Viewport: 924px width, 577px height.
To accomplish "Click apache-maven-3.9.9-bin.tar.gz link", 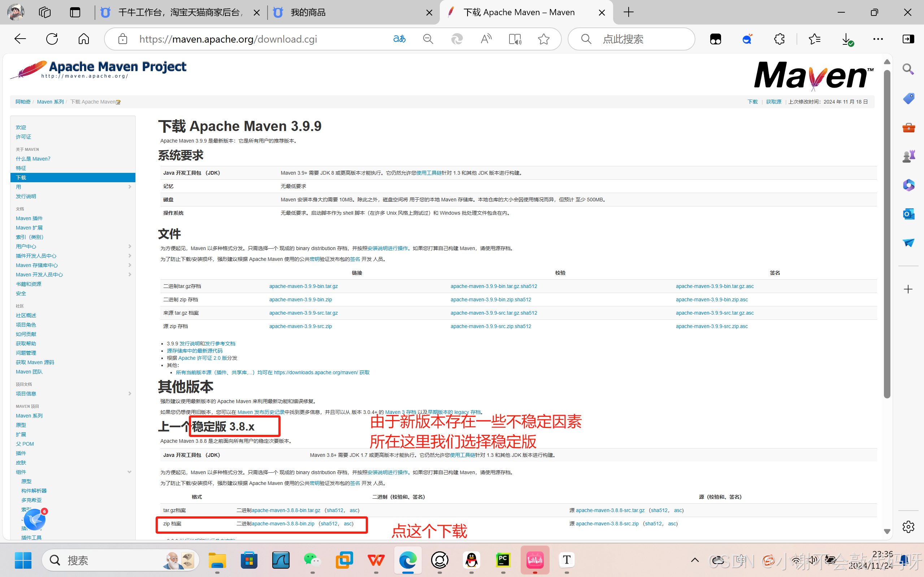I will tap(303, 286).
